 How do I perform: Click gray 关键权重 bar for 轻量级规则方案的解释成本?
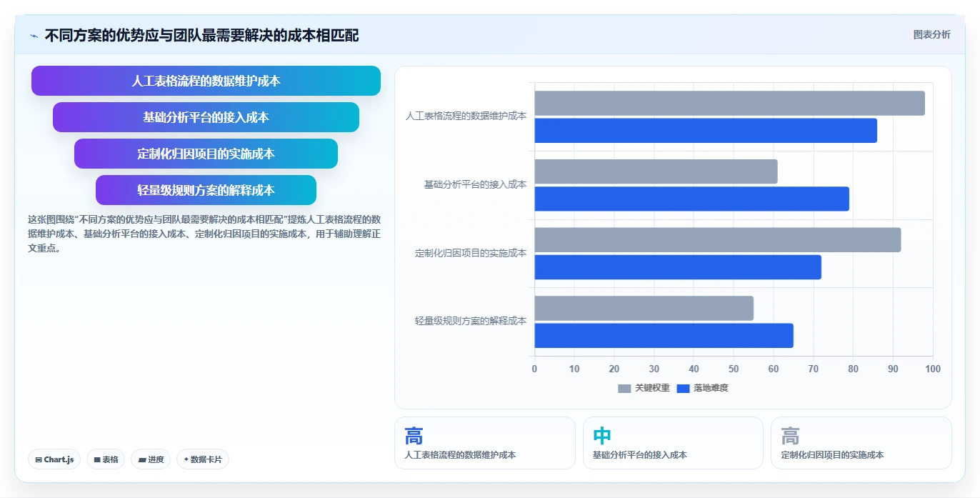click(x=644, y=308)
